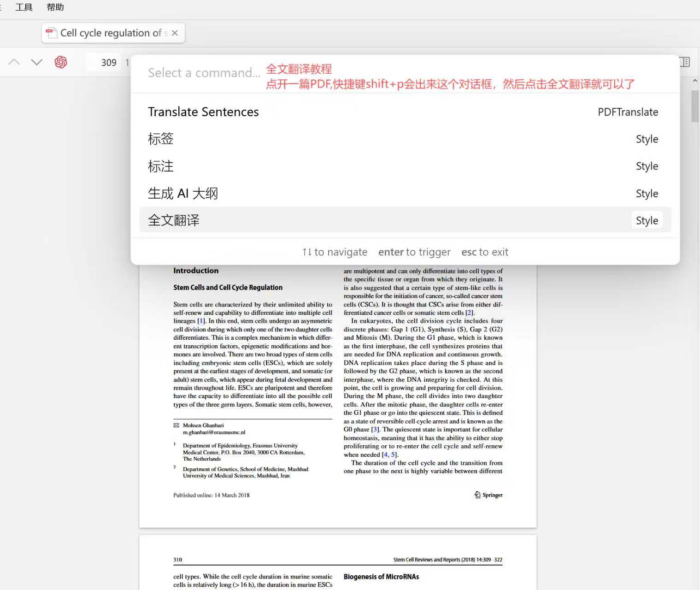Viewport: 700px width, 590px height.
Task: Click the Select a command search field
Action: pos(204,73)
